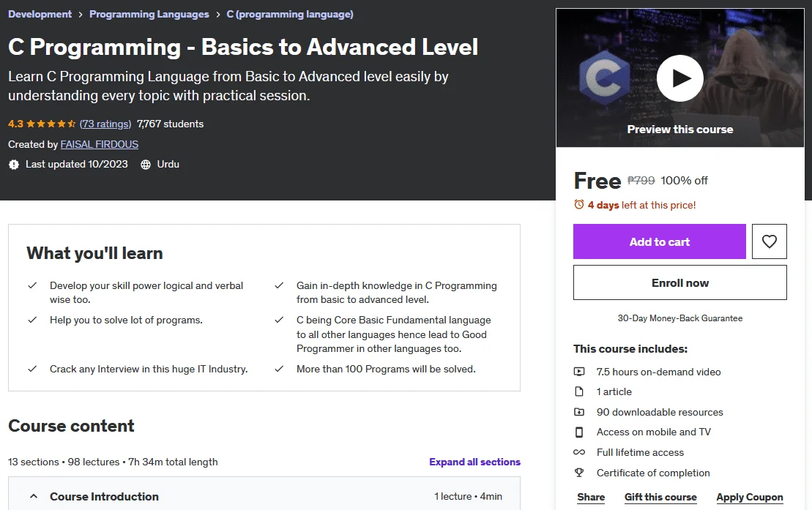Open the 73 ratings link

105,124
